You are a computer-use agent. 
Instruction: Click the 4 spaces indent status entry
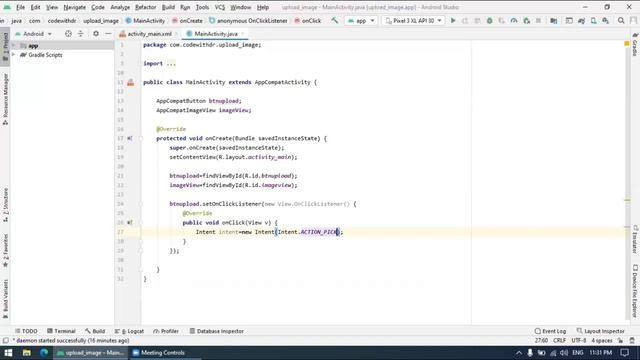602,340
